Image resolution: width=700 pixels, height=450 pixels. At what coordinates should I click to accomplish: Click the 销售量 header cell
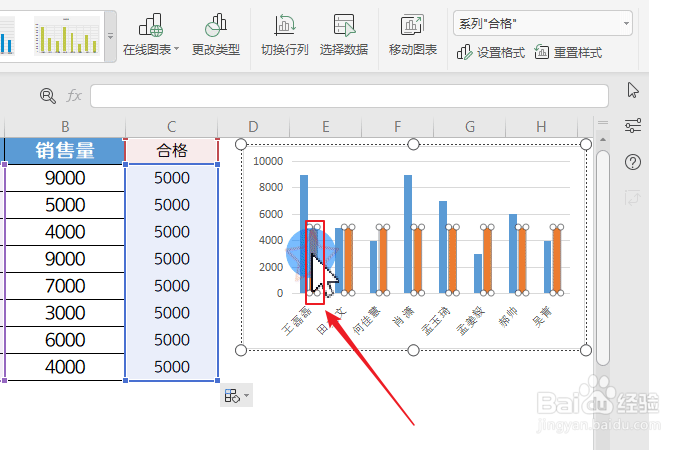[65, 151]
